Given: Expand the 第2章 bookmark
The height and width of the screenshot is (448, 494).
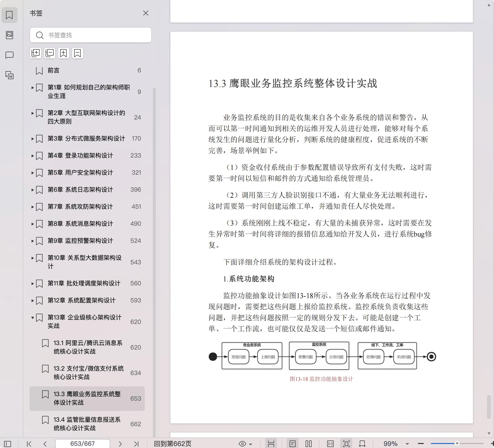Looking at the screenshot, I should tap(33, 113).
